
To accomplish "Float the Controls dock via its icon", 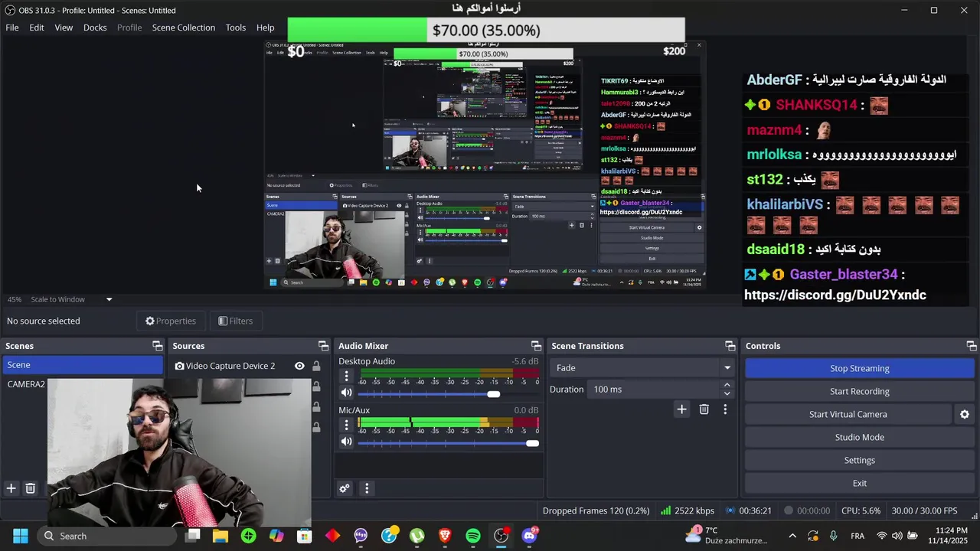I will pyautogui.click(x=971, y=346).
